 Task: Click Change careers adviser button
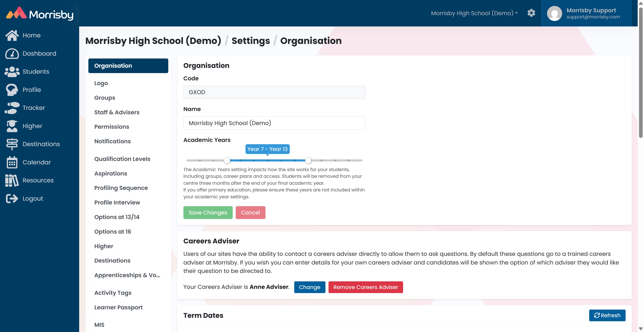coord(310,287)
